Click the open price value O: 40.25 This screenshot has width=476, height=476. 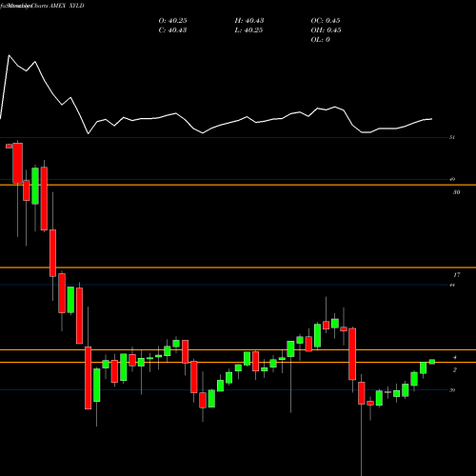coord(172,21)
